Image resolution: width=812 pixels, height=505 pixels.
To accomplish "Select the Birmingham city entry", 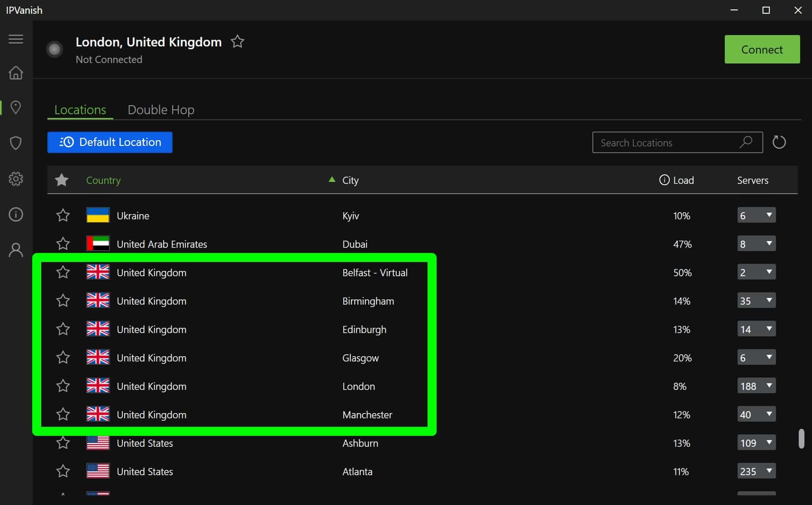I will pyautogui.click(x=368, y=301).
